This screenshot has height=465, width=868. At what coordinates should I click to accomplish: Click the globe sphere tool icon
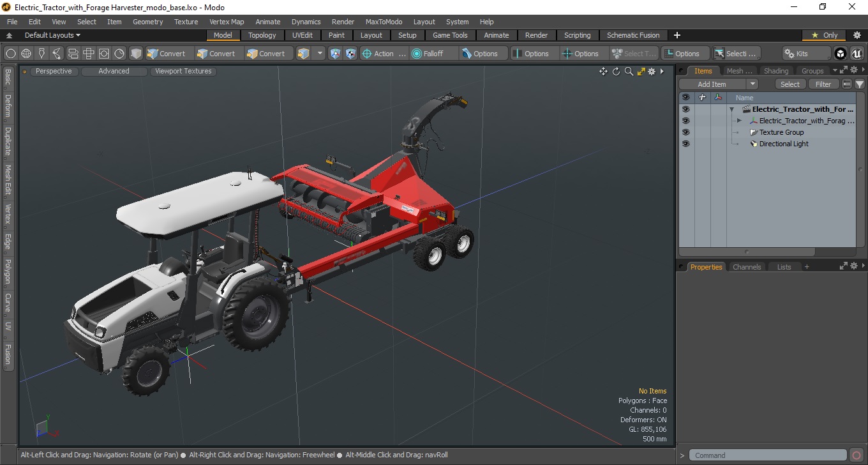tap(26, 54)
